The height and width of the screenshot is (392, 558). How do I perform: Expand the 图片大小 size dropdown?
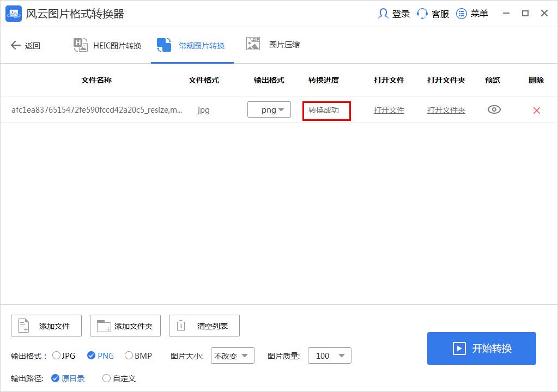[x=233, y=356]
